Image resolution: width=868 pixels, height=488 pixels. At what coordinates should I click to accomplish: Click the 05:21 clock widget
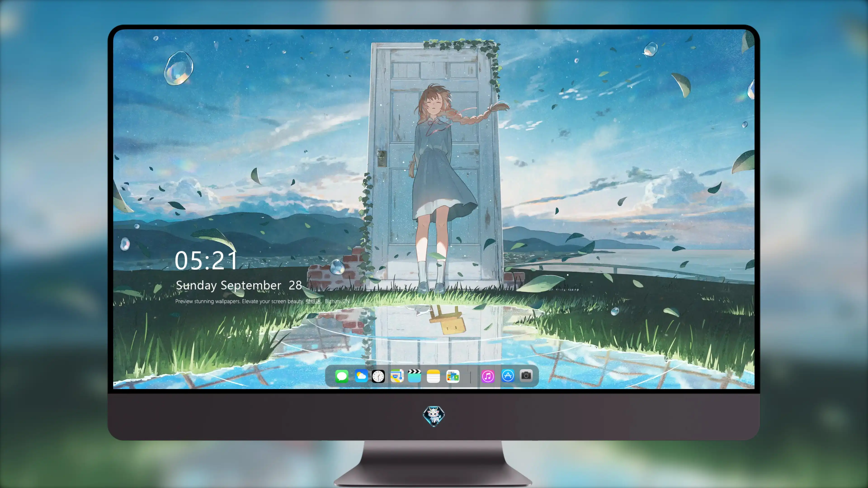tap(206, 261)
